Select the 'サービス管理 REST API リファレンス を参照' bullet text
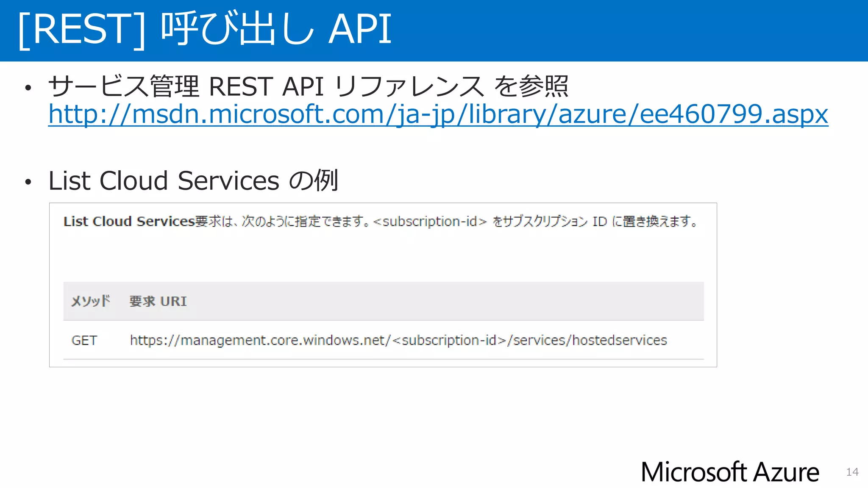The width and height of the screenshot is (868, 488). click(308, 86)
